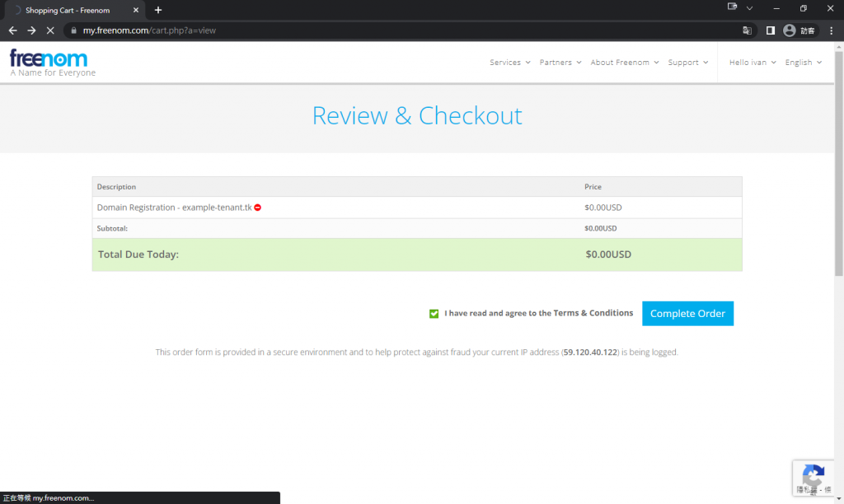
Task: Open the new tab plus button
Action: click(x=158, y=10)
